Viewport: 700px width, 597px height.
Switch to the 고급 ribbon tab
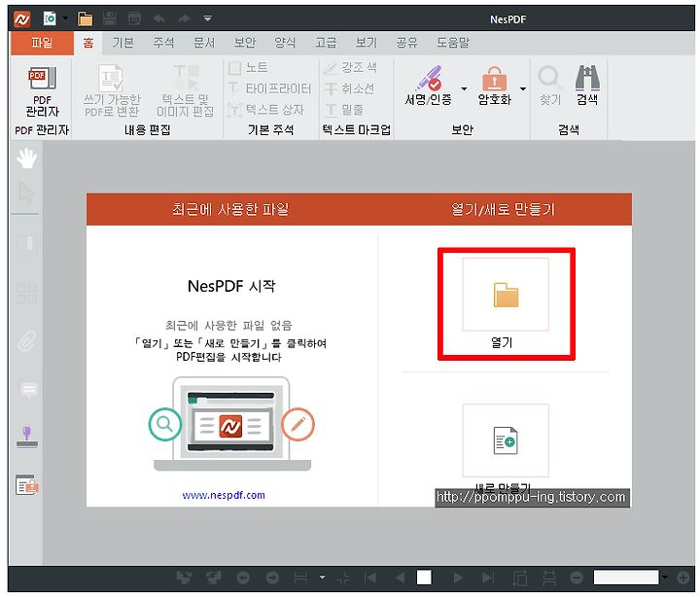pyautogui.click(x=326, y=43)
